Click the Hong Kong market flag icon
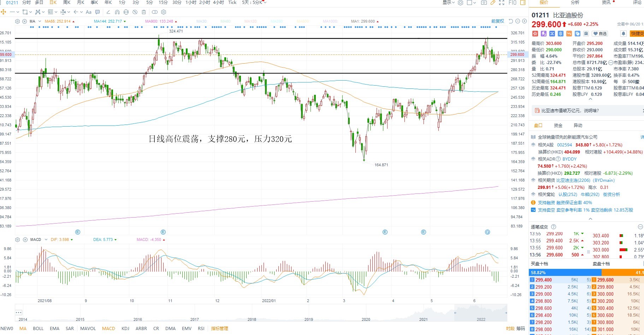This screenshot has width=644, height=335. pyautogui.click(x=535, y=34)
